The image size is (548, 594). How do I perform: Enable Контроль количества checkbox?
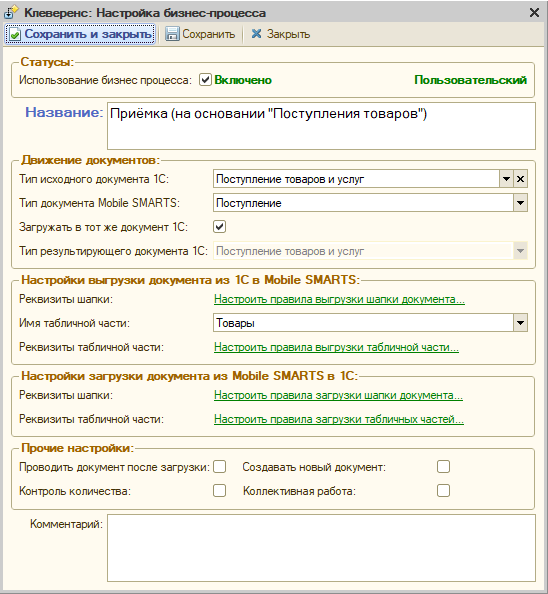pyautogui.click(x=220, y=491)
